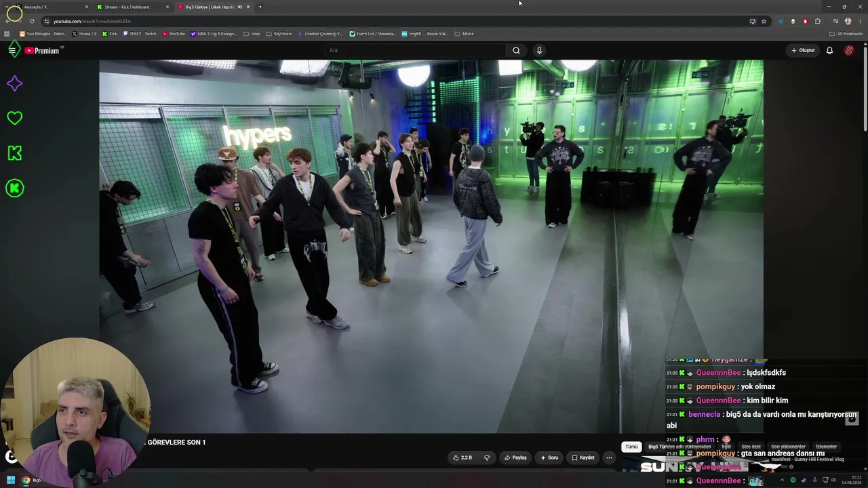Click the install/cast screen icon in address bar
This screenshot has width=868, height=488.
[x=753, y=21]
